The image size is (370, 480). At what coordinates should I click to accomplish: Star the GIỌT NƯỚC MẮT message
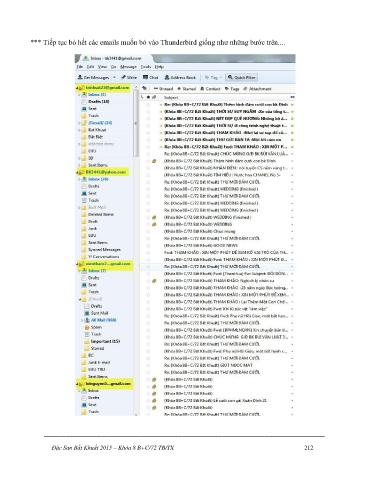tap(148, 365)
